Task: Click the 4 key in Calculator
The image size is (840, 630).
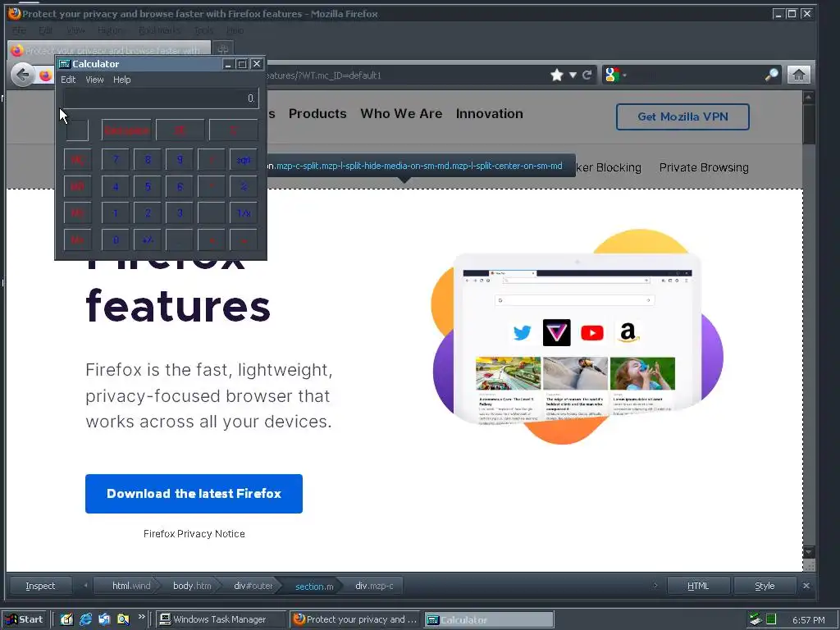Action: tap(115, 186)
